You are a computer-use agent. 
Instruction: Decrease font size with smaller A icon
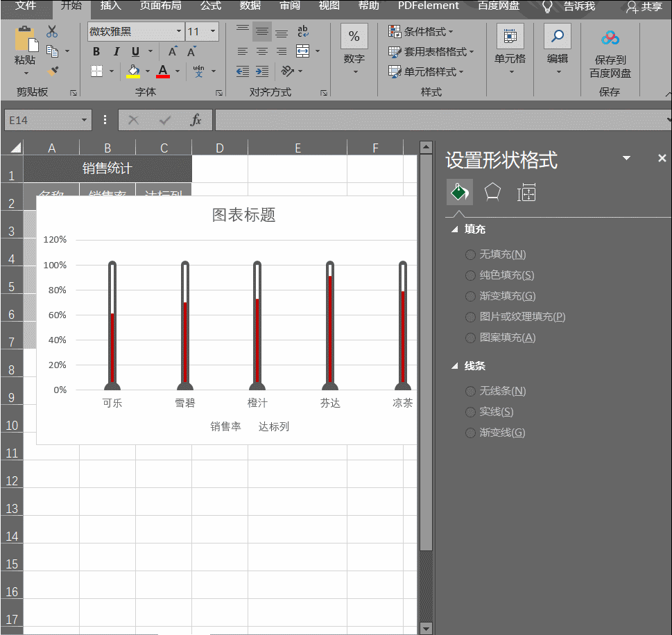coord(191,52)
